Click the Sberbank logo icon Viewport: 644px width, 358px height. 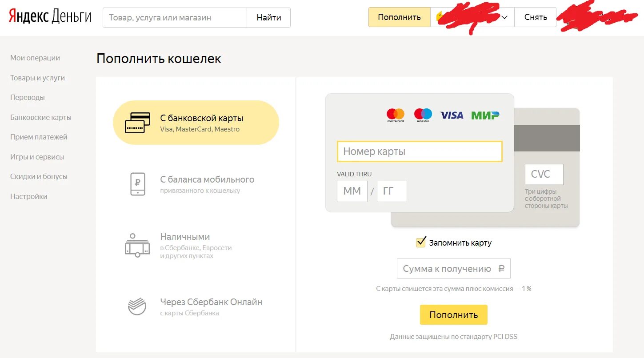(x=137, y=306)
